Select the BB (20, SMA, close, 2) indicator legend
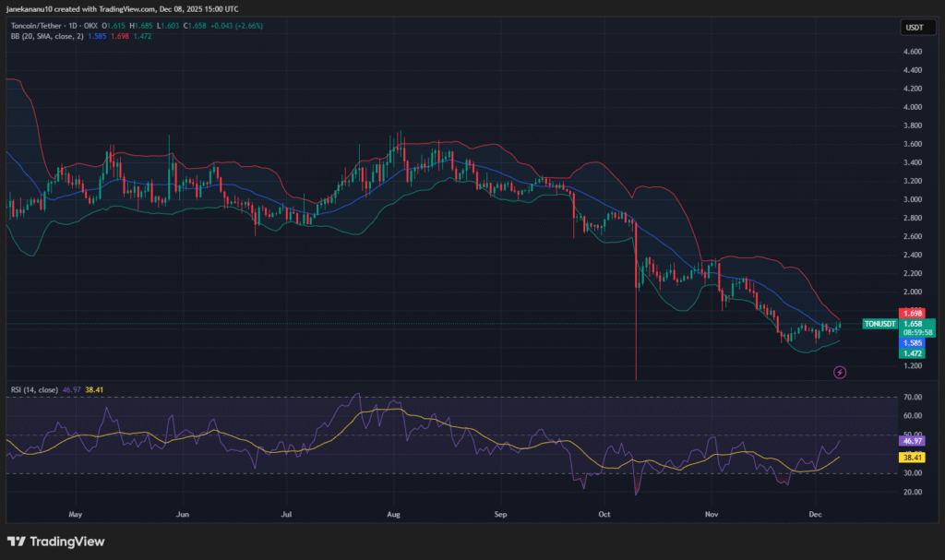This screenshot has width=945, height=560. tap(46, 36)
